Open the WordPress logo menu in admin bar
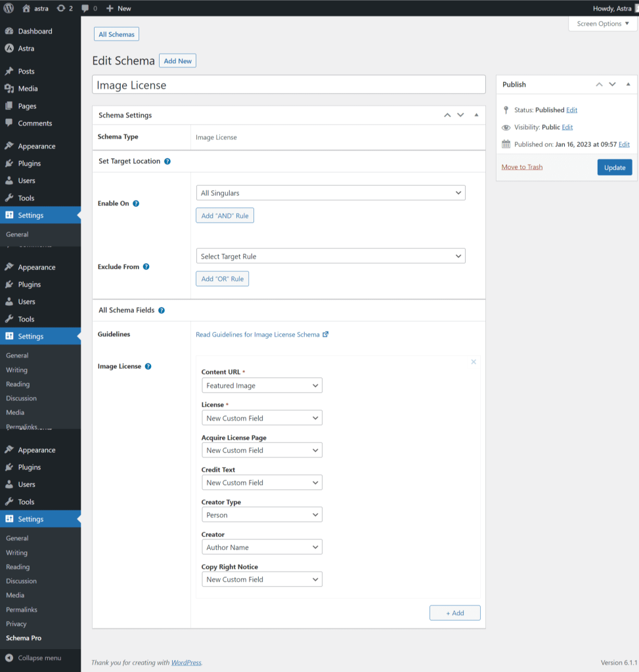This screenshot has height=672, width=639. pos(8,8)
